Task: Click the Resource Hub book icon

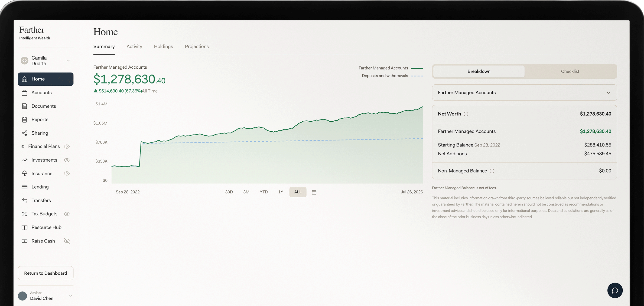Action: (25, 227)
